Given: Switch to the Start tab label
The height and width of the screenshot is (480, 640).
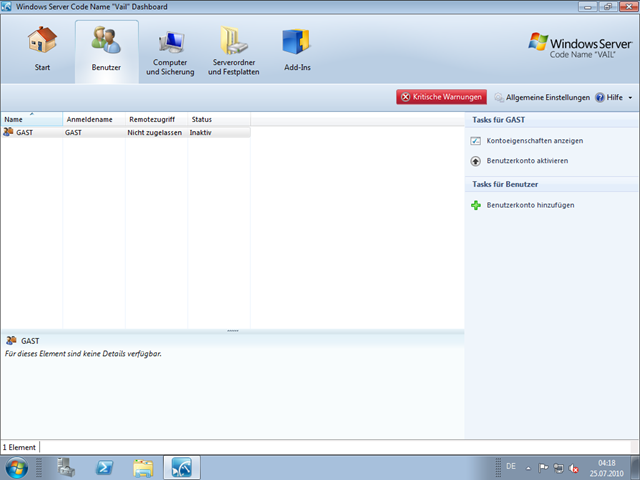Looking at the screenshot, I should click(x=42, y=67).
